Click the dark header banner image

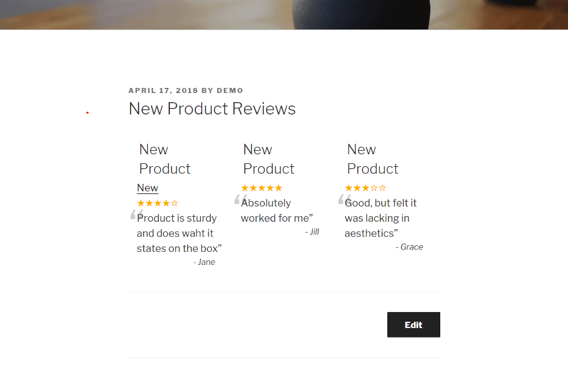284,15
